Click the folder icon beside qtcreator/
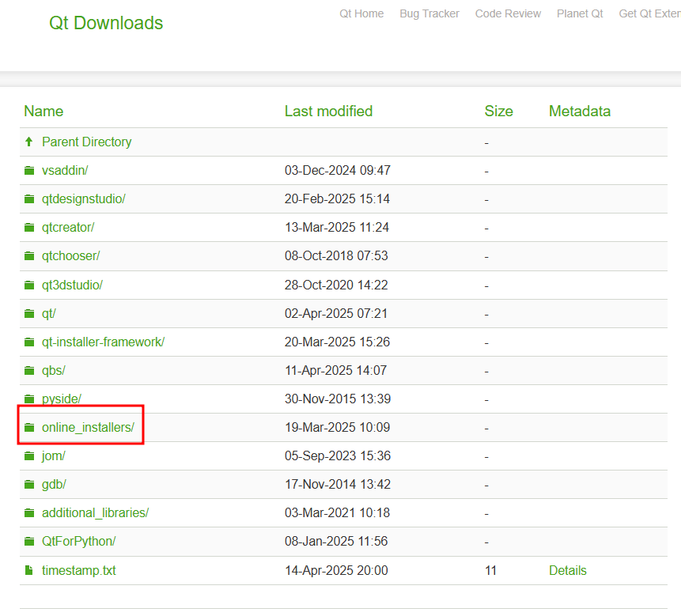 (29, 228)
